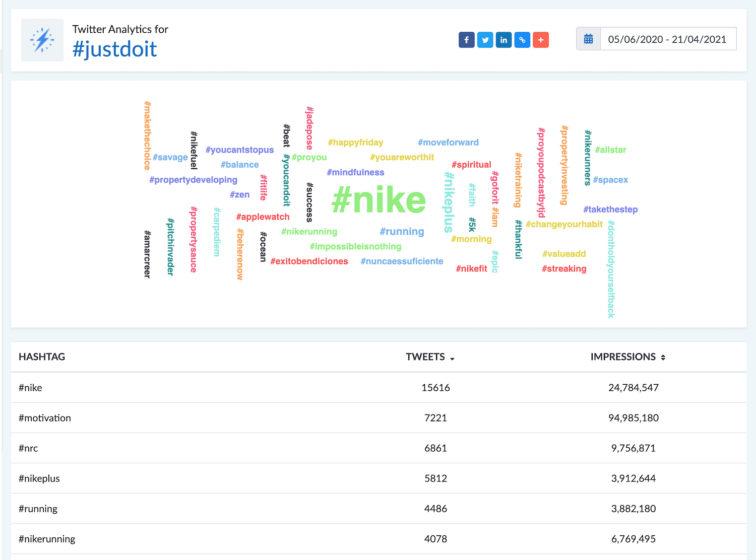Open the #justdoit heading link
The width and height of the screenshot is (756, 560).
(x=115, y=49)
